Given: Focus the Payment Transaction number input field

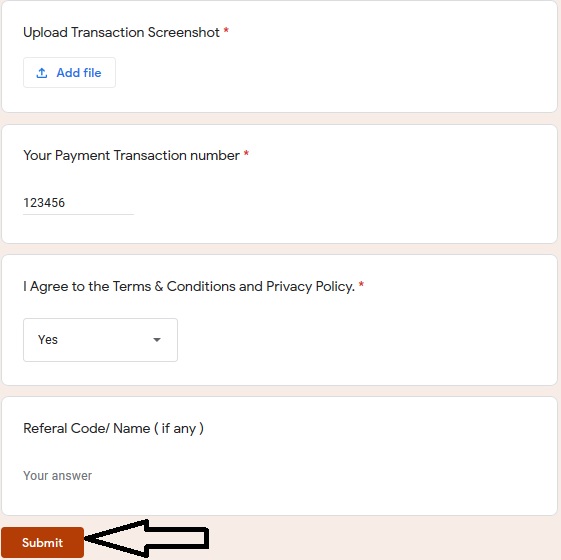Looking at the screenshot, I should pos(78,203).
